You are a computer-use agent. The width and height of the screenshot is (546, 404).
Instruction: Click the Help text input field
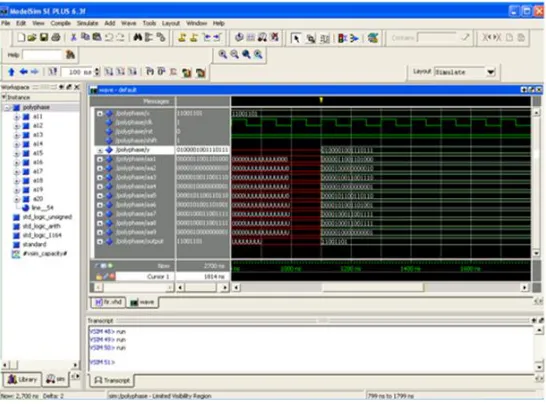click(42, 55)
